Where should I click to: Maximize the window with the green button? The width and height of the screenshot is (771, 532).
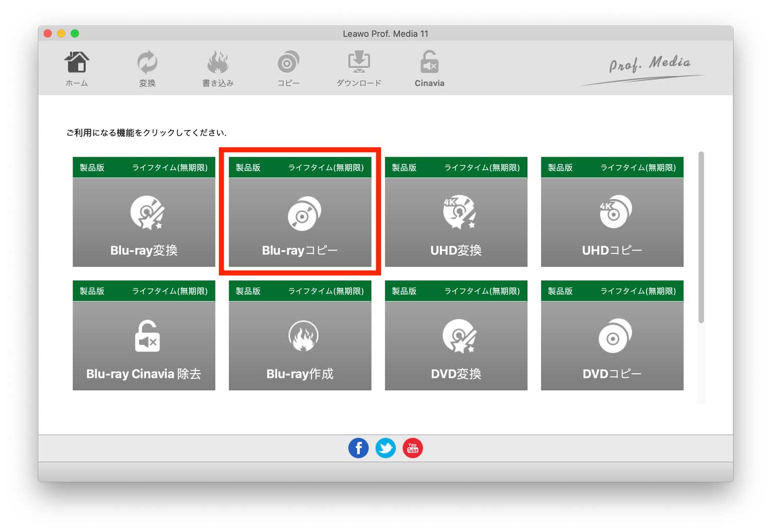coord(75,33)
